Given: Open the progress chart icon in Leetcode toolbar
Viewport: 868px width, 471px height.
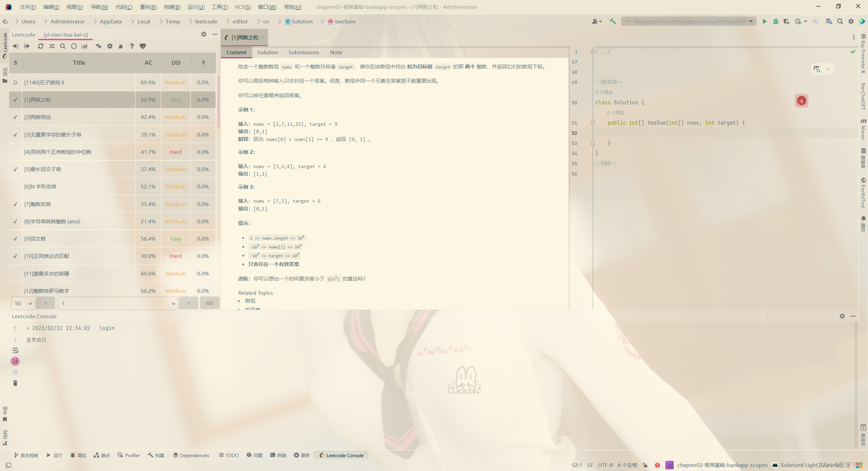Looking at the screenshot, I should coord(85,46).
